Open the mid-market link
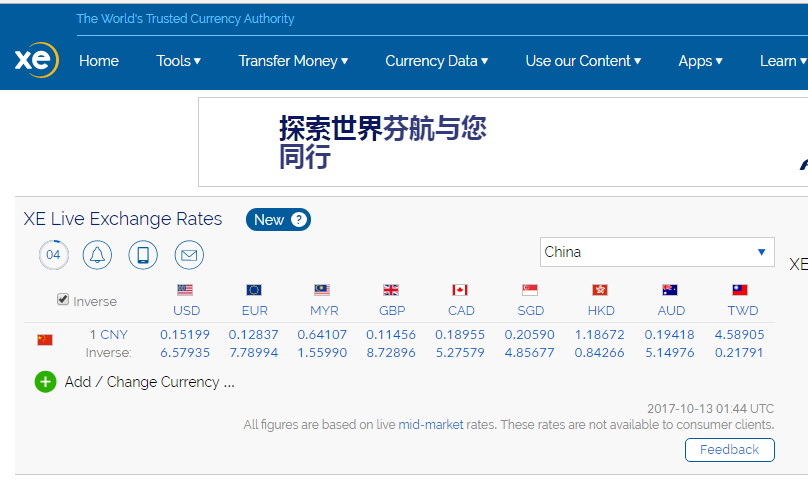Image resolution: width=808 pixels, height=492 pixels. click(x=431, y=425)
